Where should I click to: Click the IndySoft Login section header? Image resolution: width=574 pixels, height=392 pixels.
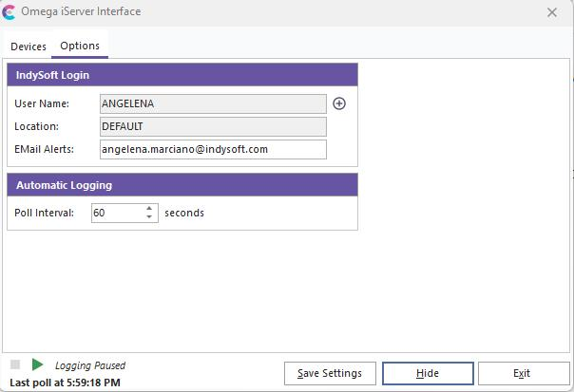tap(182, 75)
